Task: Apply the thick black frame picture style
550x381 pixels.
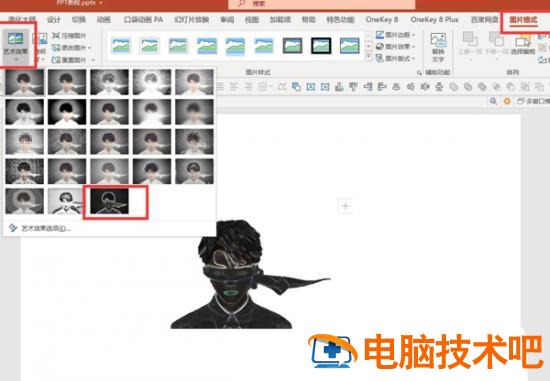Action: click(x=321, y=46)
